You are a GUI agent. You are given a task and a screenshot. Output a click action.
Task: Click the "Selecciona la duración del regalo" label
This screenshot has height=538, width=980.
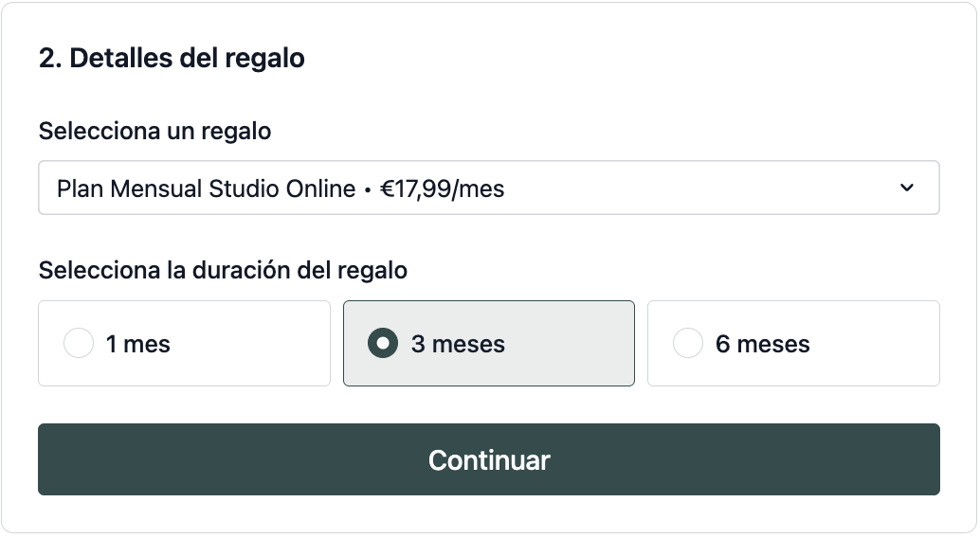[x=223, y=270]
